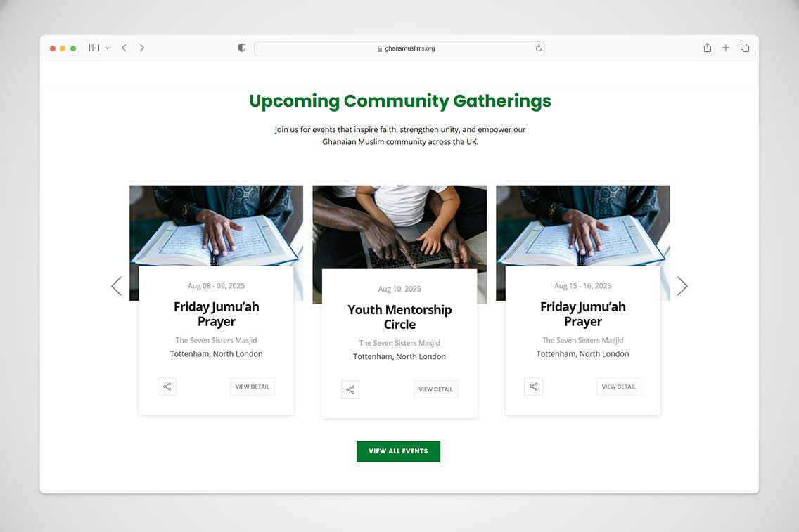The width and height of the screenshot is (799, 532).
Task: Click the ghanamuslims.org address bar
Action: tap(399, 48)
